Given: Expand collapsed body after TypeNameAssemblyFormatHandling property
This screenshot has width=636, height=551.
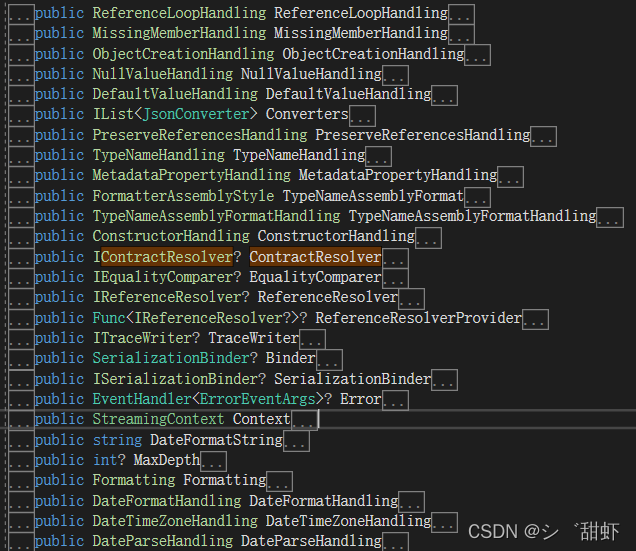Looking at the screenshot, I should 610,217.
